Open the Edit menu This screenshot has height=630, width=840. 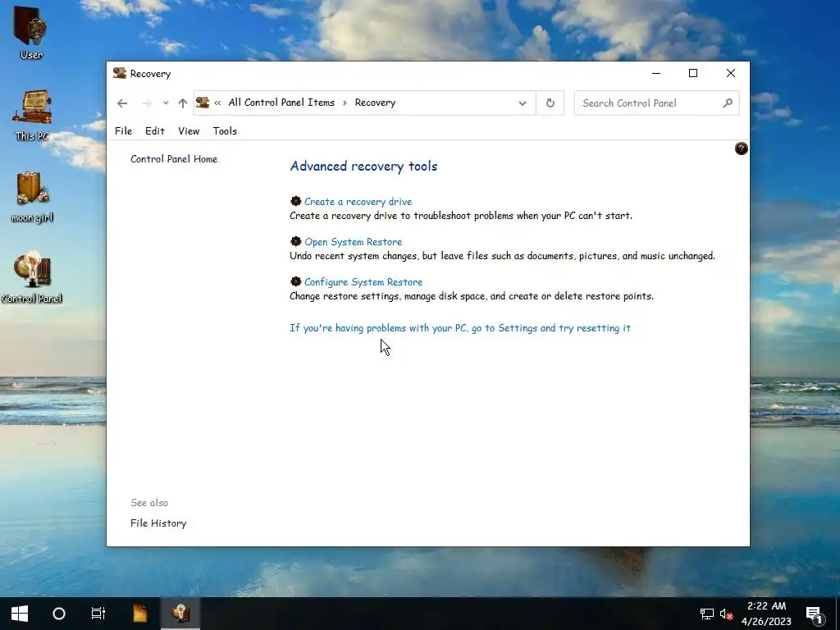pyautogui.click(x=155, y=130)
